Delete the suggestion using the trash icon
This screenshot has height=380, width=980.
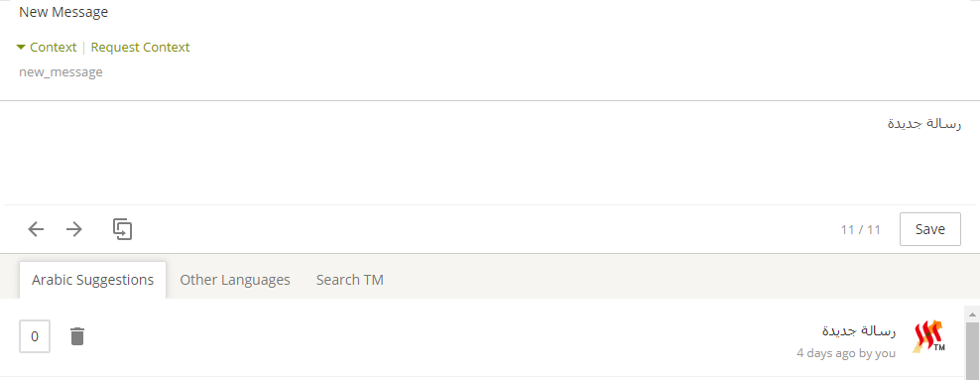tap(77, 336)
